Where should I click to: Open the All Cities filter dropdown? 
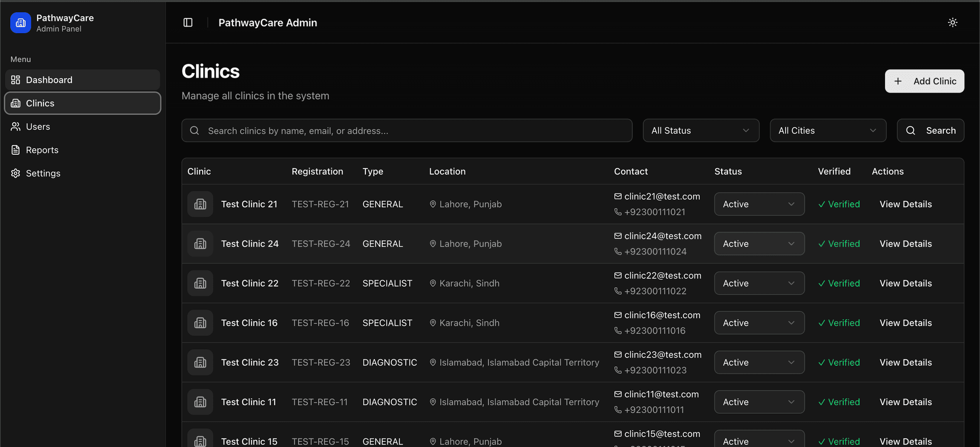828,131
